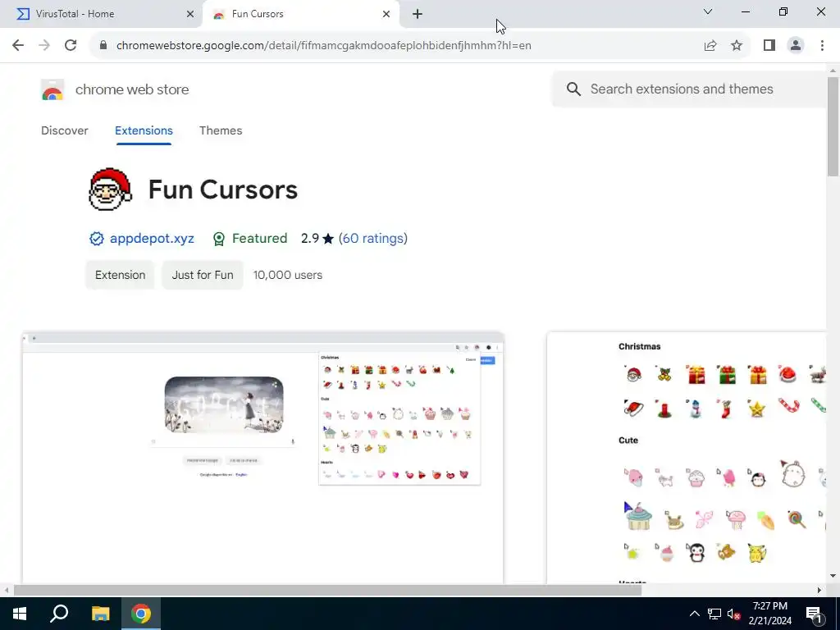Open the first screenshot with Google page
Image resolution: width=840 pixels, height=630 pixels.
pos(262,458)
